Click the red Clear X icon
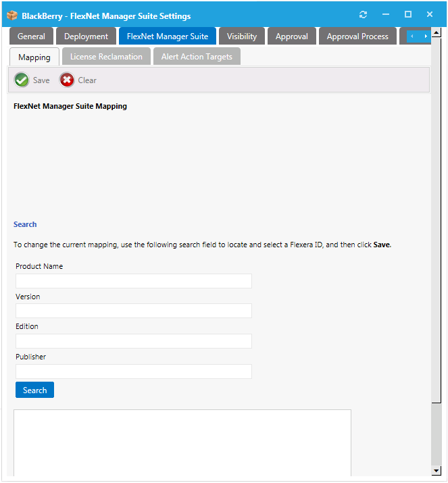 (x=67, y=80)
